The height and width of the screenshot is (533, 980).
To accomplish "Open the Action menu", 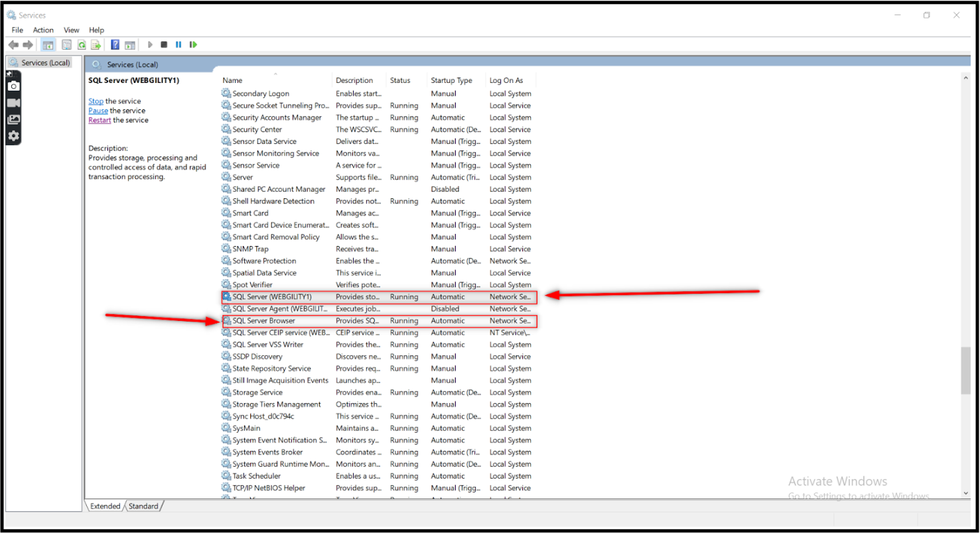I will click(x=43, y=30).
